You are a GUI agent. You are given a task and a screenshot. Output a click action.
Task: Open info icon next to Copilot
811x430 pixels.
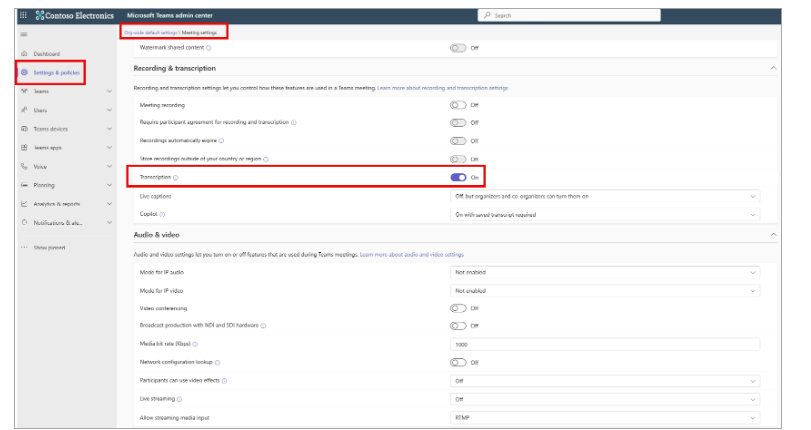tap(162, 214)
